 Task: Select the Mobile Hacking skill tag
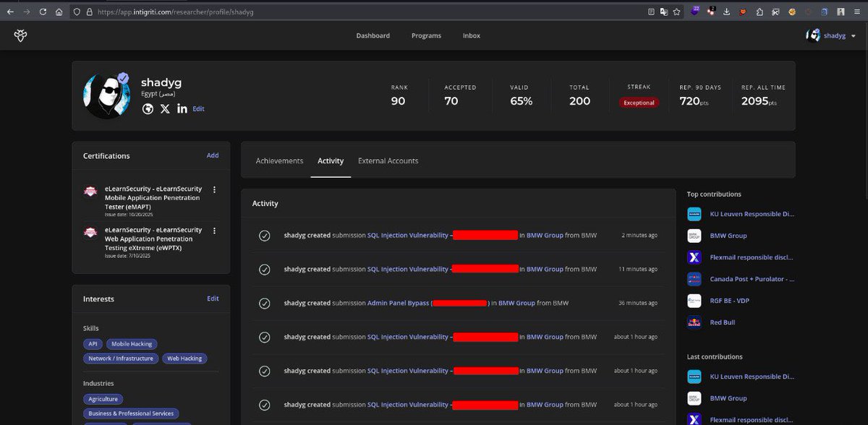point(132,344)
